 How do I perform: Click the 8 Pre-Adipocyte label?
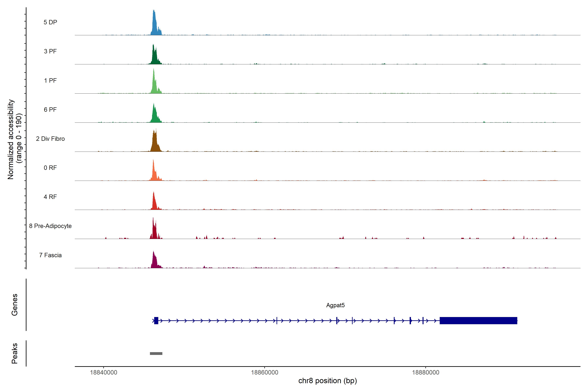50,226
